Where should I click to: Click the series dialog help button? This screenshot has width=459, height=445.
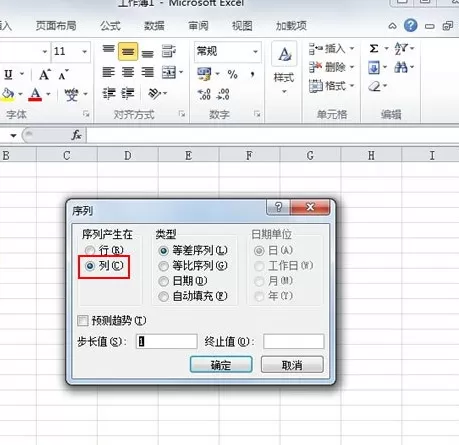279,207
